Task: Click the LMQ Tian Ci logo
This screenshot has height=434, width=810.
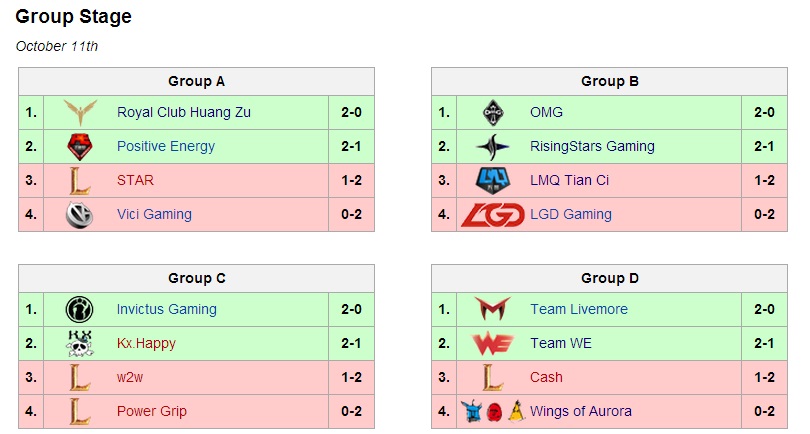Action: coord(493,180)
